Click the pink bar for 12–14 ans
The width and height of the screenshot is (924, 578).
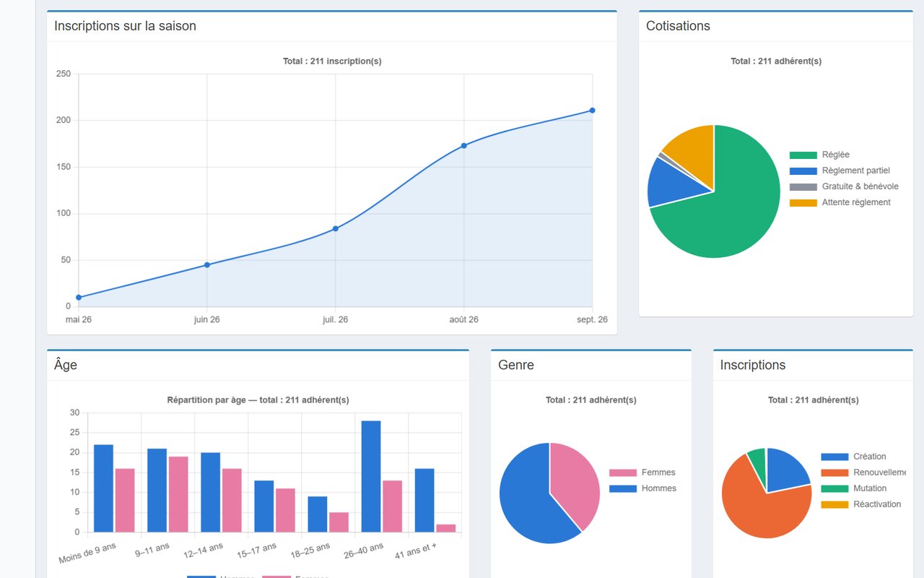coord(232,501)
